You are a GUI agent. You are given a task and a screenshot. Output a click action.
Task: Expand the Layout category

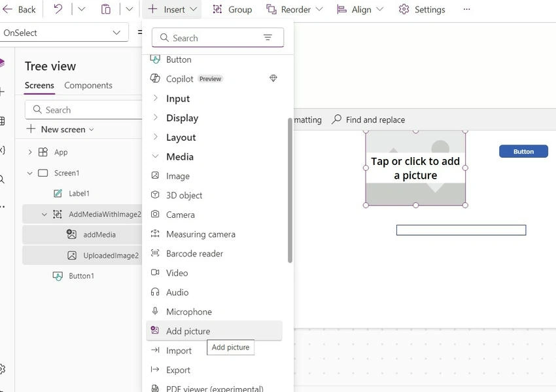pos(155,137)
